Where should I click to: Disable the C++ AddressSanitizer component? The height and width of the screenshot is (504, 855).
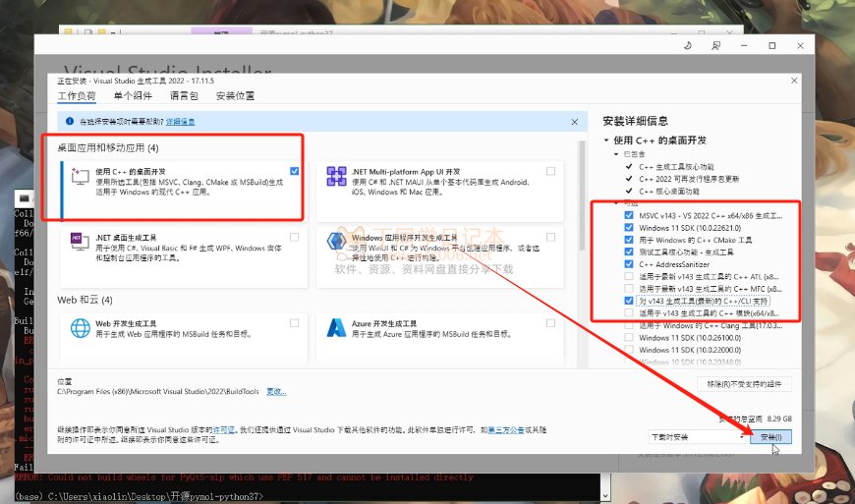coord(630,264)
